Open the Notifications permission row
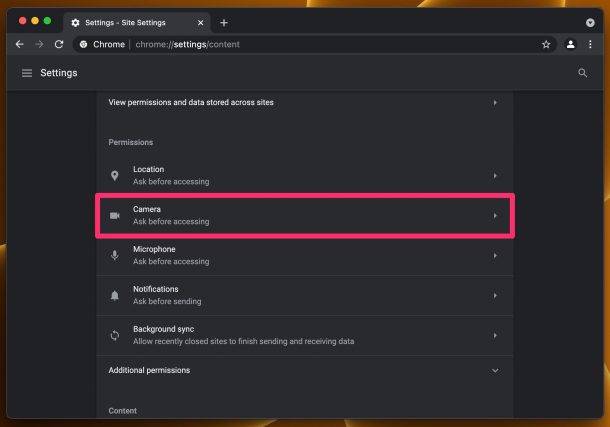610x427 pixels. pos(300,295)
